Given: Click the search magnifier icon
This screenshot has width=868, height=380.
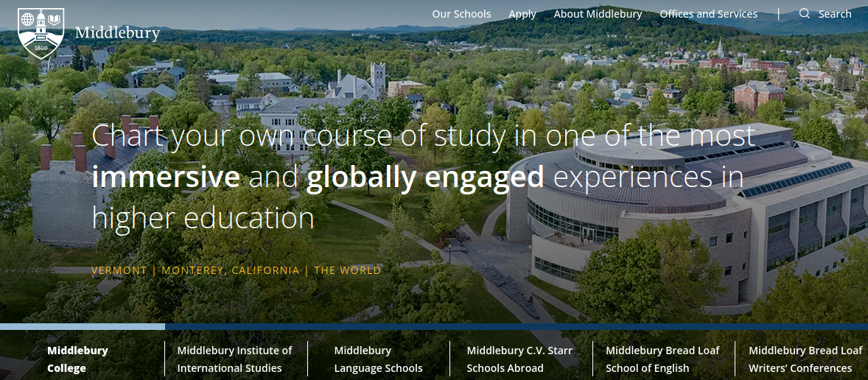Looking at the screenshot, I should point(805,14).
